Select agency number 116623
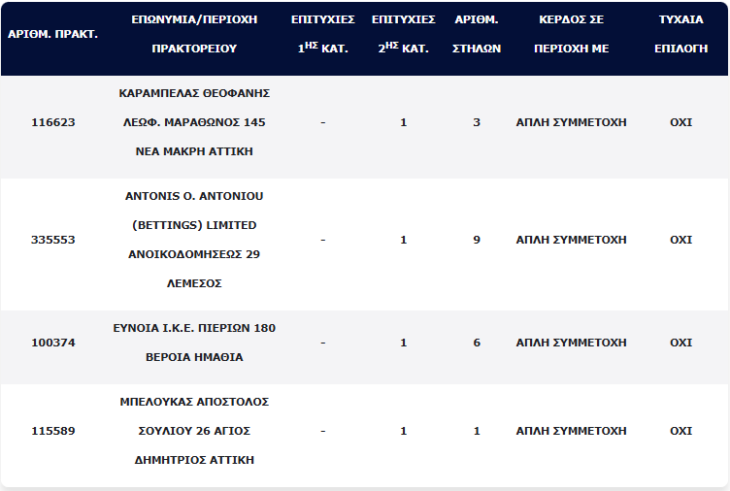 click(x=52, y=123)
